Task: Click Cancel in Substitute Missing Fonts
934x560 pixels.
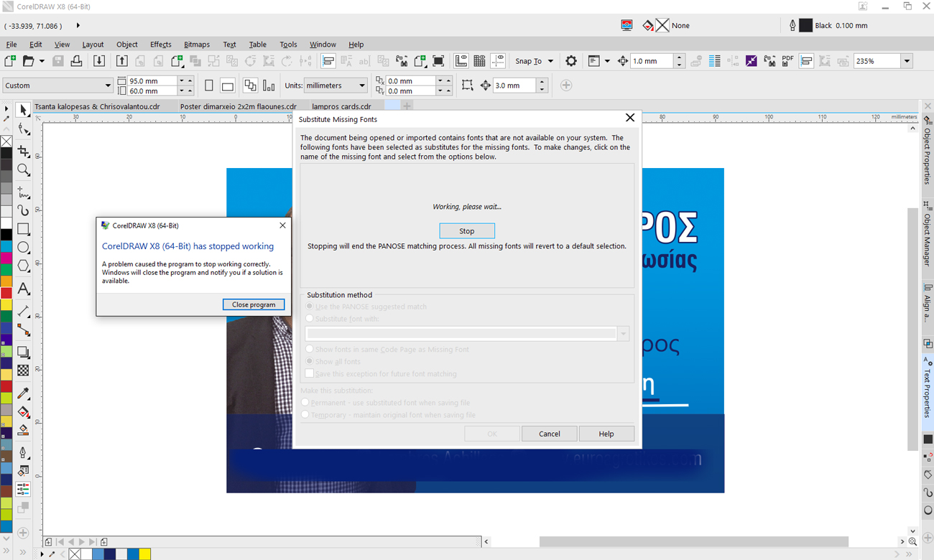Action: [550, 434]
